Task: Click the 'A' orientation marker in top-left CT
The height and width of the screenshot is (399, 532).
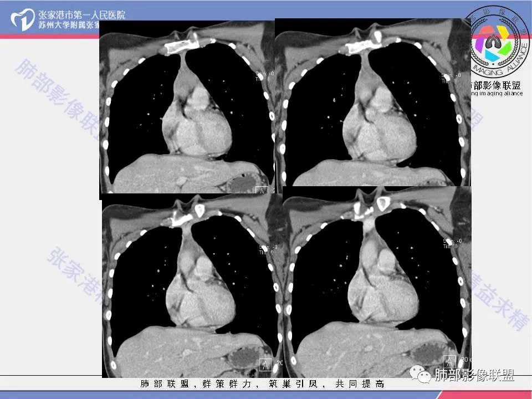Action: [x=262, y=191]
